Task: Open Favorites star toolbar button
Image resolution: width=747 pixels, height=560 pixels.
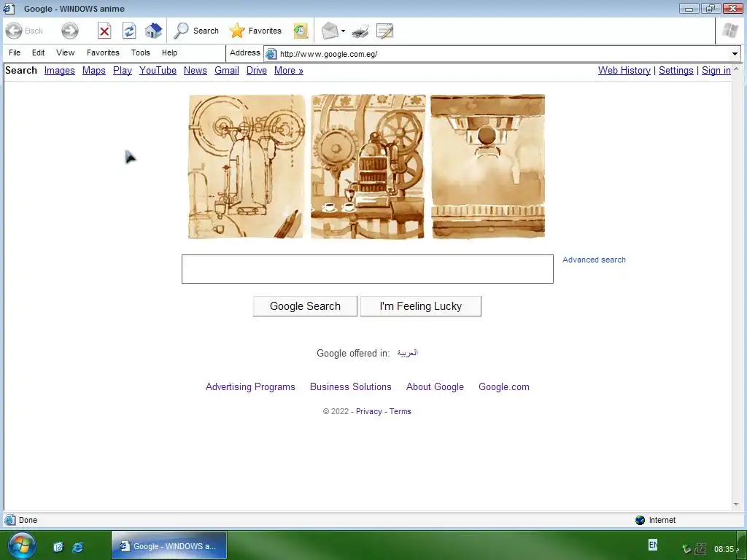Action: point(255,31)
